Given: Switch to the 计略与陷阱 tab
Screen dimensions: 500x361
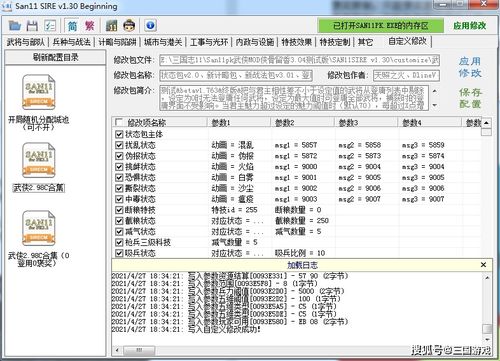Looking at the screenshot, I should [117, 42].
